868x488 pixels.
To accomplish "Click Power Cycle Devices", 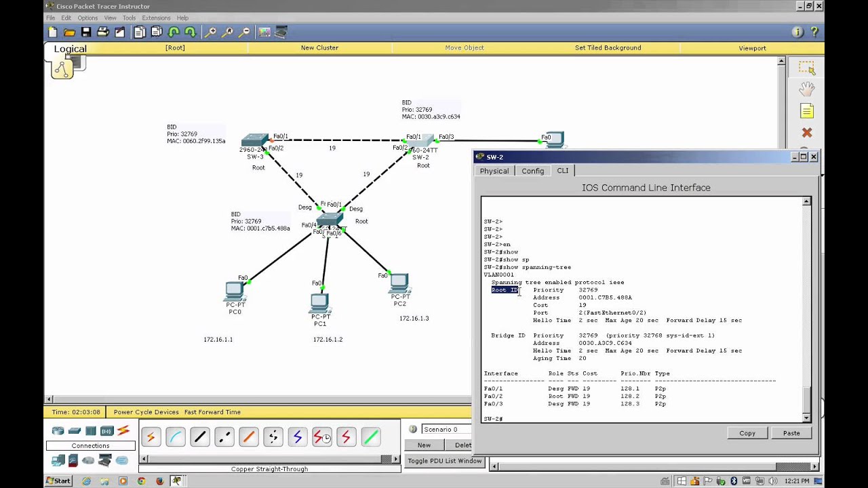I will (x=146, y=412).
